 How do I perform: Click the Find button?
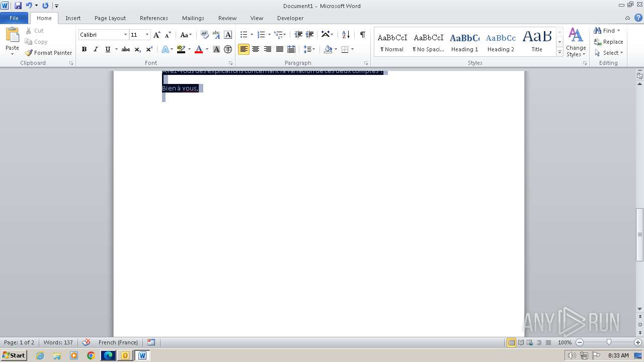point(605,31)
